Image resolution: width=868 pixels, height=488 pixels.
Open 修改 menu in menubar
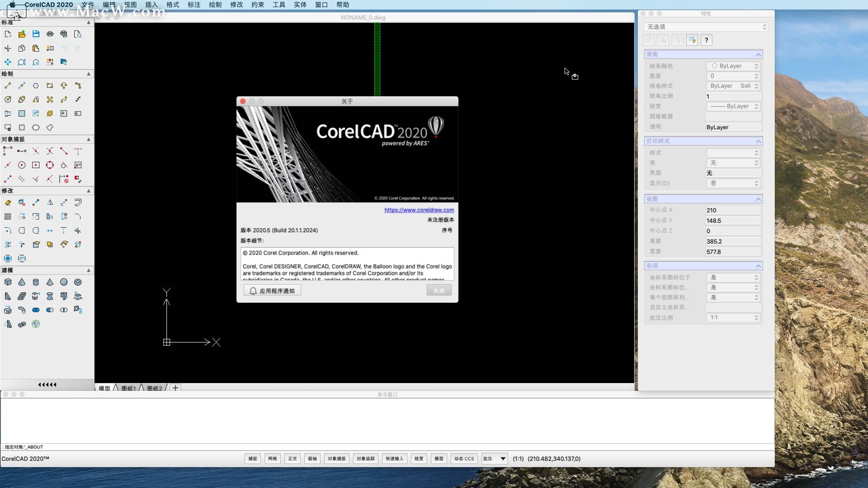[236, 5]
